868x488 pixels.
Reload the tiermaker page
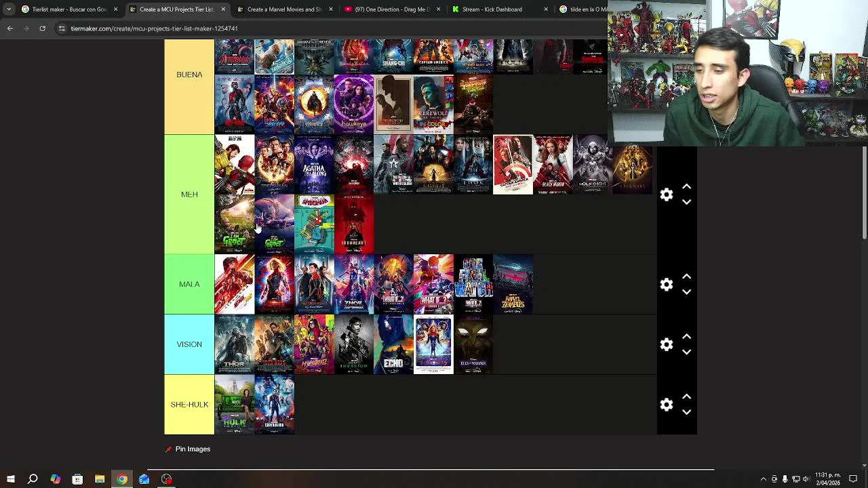(x=42, y=28)
